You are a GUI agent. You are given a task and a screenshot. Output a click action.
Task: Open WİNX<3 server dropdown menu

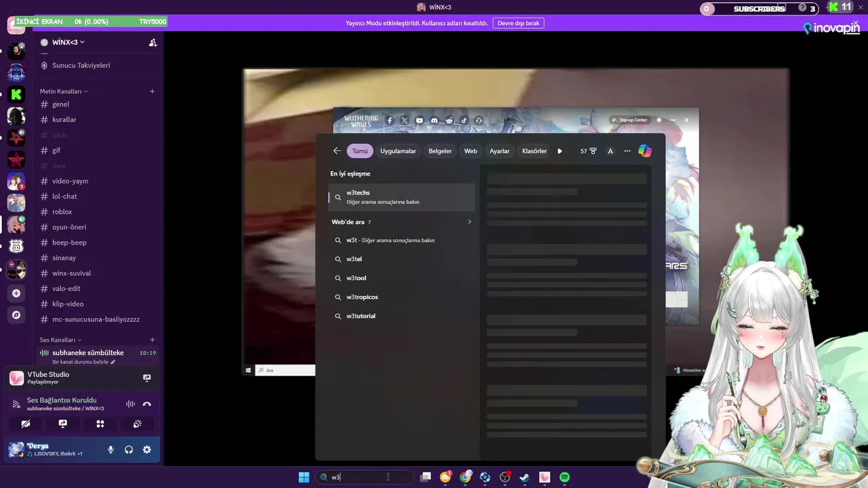[x=68, y=42]
